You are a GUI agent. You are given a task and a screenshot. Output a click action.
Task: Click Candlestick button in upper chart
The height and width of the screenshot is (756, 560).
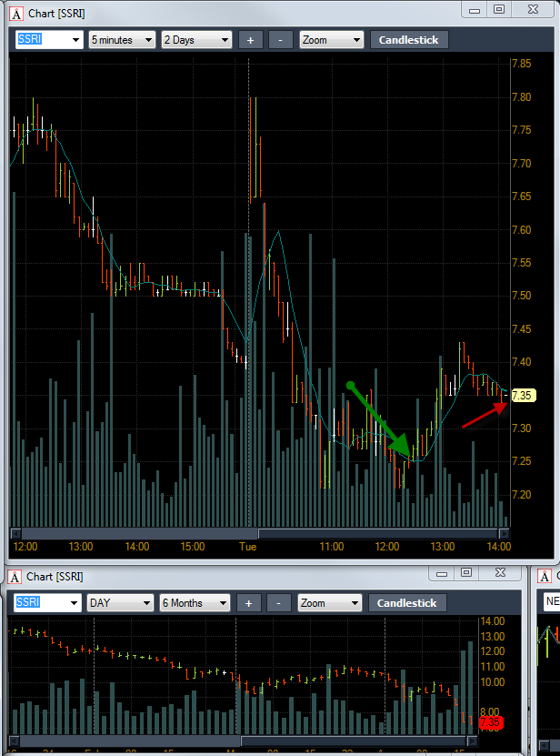coord(409,40)
